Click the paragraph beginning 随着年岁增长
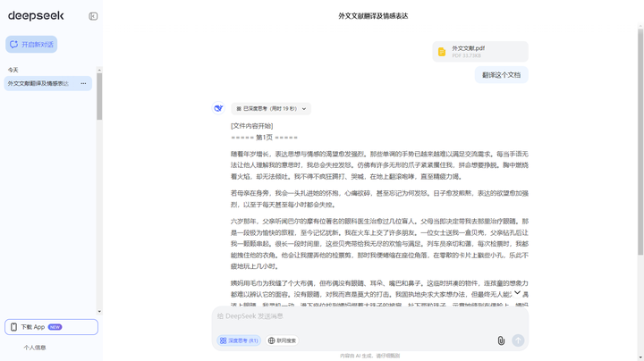The height and width of the screenshot is (361, 644). click(x=379, y=165)
